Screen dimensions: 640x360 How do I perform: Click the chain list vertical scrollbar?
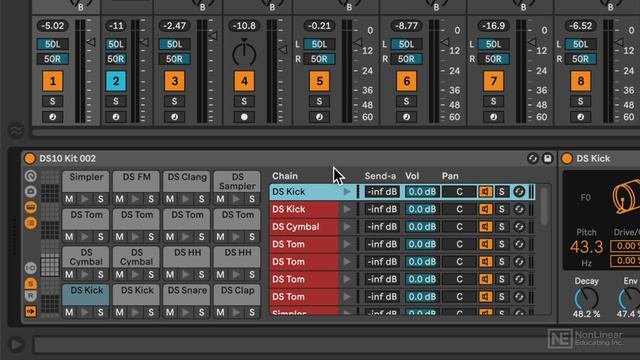(x=544, y=206)
